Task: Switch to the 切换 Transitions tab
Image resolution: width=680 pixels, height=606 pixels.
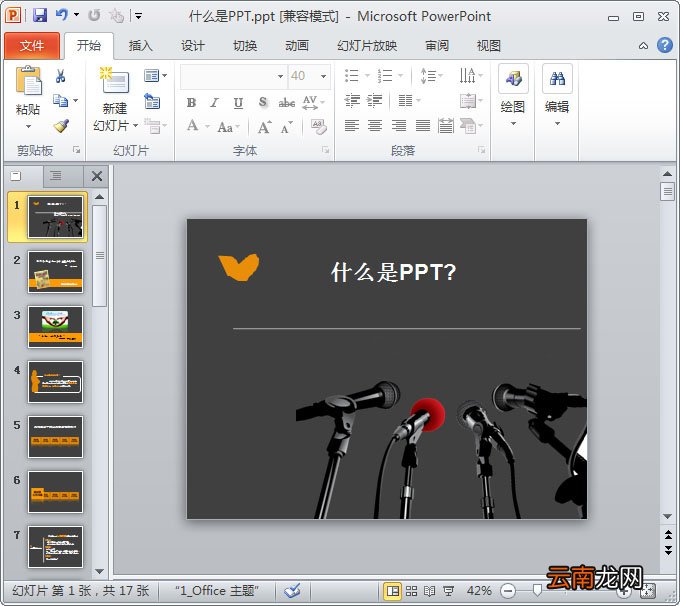Action: point(245,46)
